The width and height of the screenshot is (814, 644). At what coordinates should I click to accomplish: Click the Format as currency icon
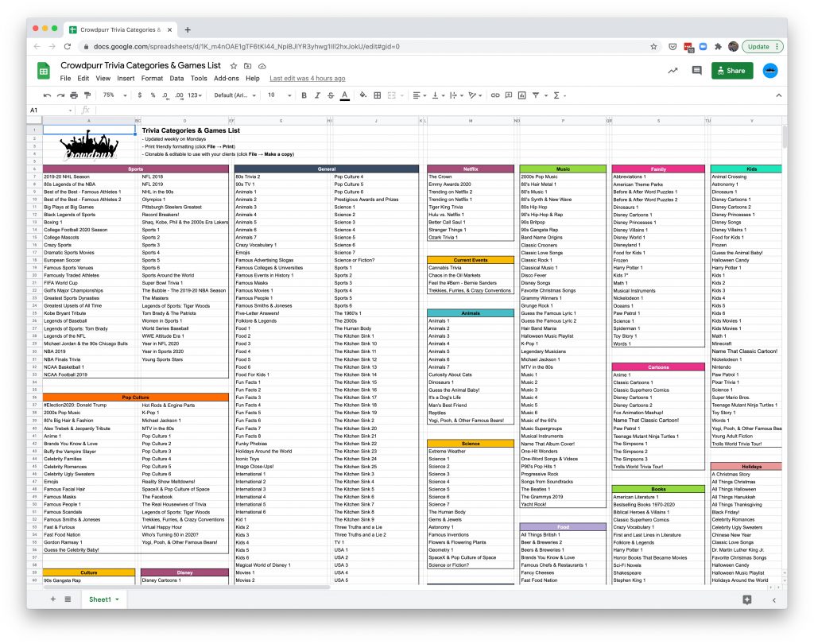pos(139,95)
